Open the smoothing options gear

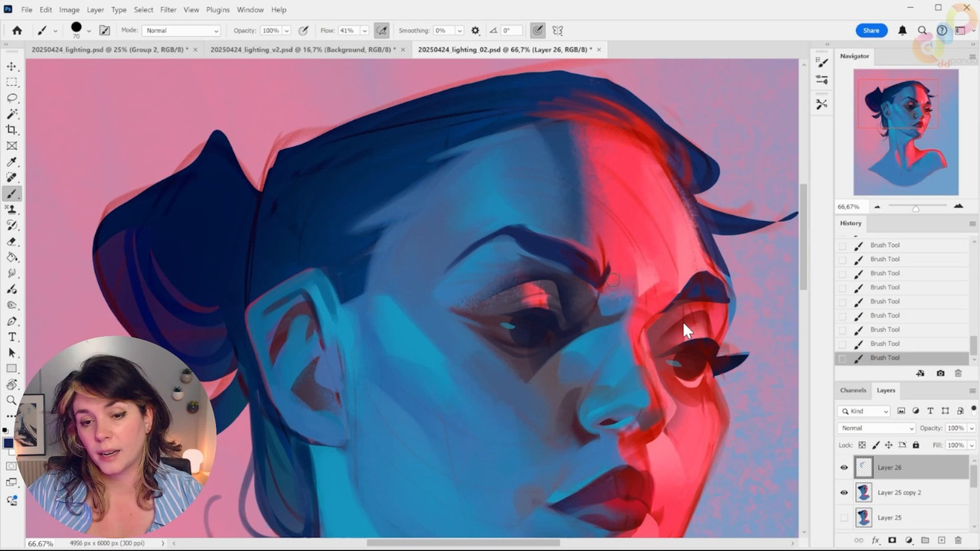click(x=475, y=31)
